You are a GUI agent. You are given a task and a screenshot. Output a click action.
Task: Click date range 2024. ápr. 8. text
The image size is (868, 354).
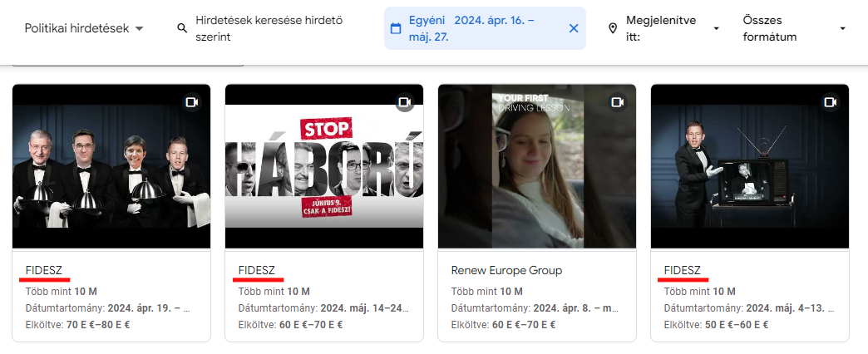[576, 308]
